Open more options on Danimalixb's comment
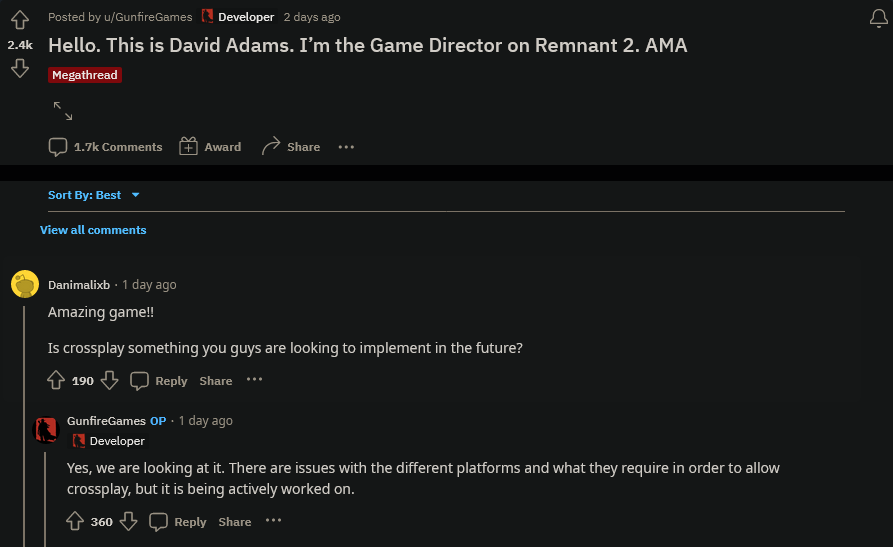This screenshot has width=893, height=547. tap(254, 380)
